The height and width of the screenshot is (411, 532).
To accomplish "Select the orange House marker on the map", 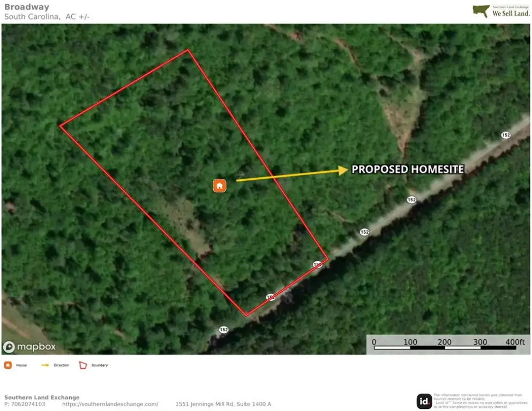I will click(219, 185).
